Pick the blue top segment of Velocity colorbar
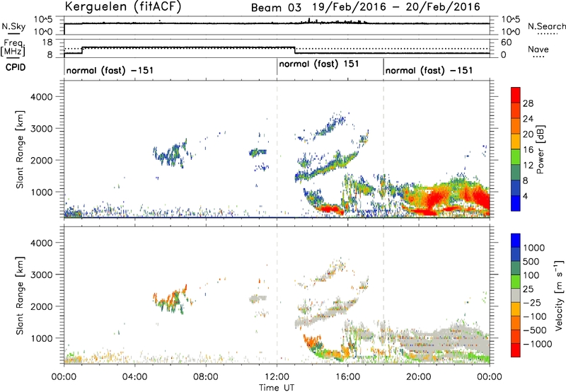This screenshot has height=392, width=566. 516,241
